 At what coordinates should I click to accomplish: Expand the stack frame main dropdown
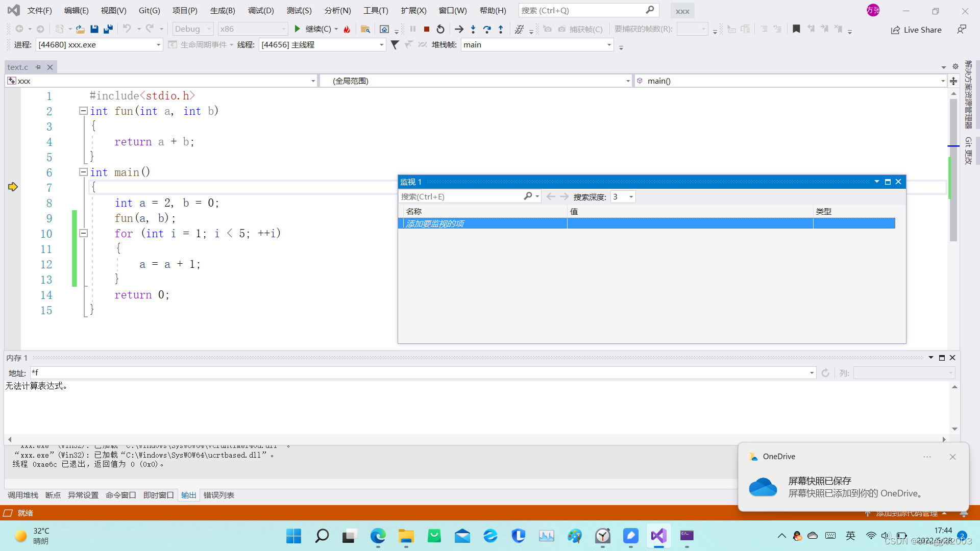coord(609,45)
